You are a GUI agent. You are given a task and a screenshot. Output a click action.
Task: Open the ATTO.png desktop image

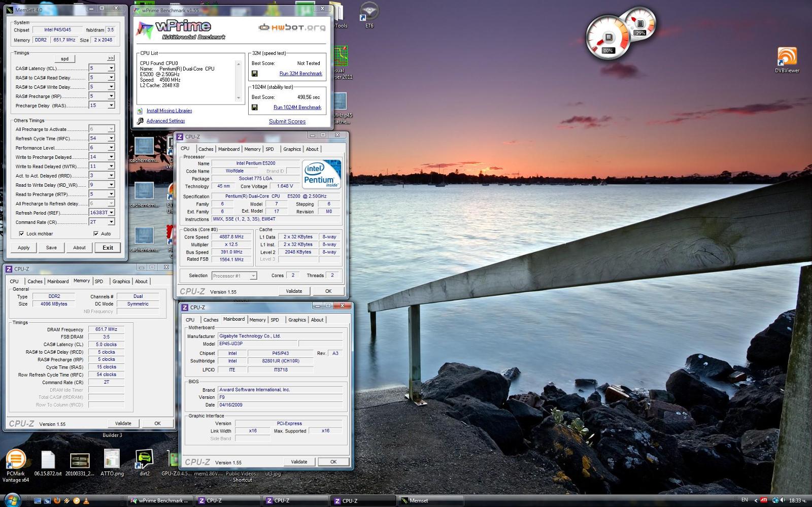pyautogui.click(x=112, y=463)
